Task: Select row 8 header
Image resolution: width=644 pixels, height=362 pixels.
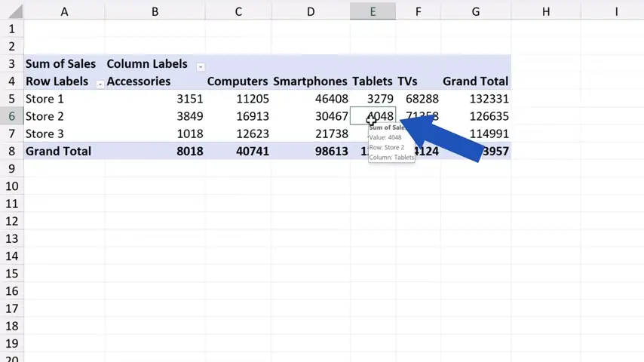Action: 11,151
